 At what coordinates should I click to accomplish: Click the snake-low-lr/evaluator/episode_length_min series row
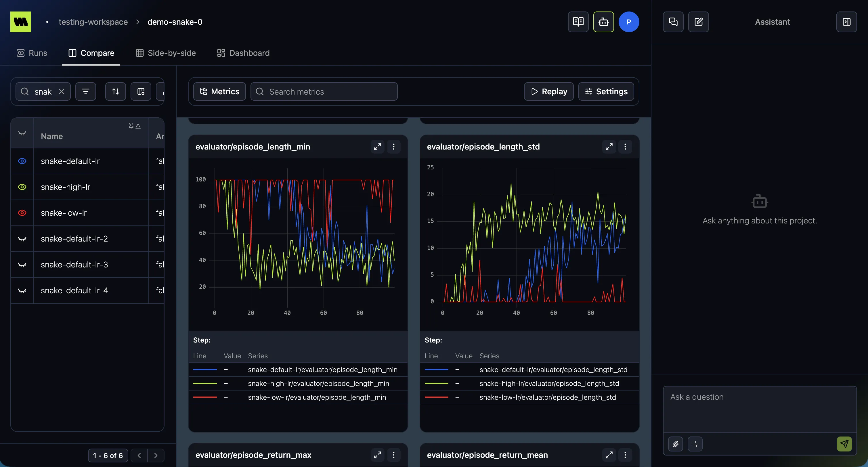point(298,397)
